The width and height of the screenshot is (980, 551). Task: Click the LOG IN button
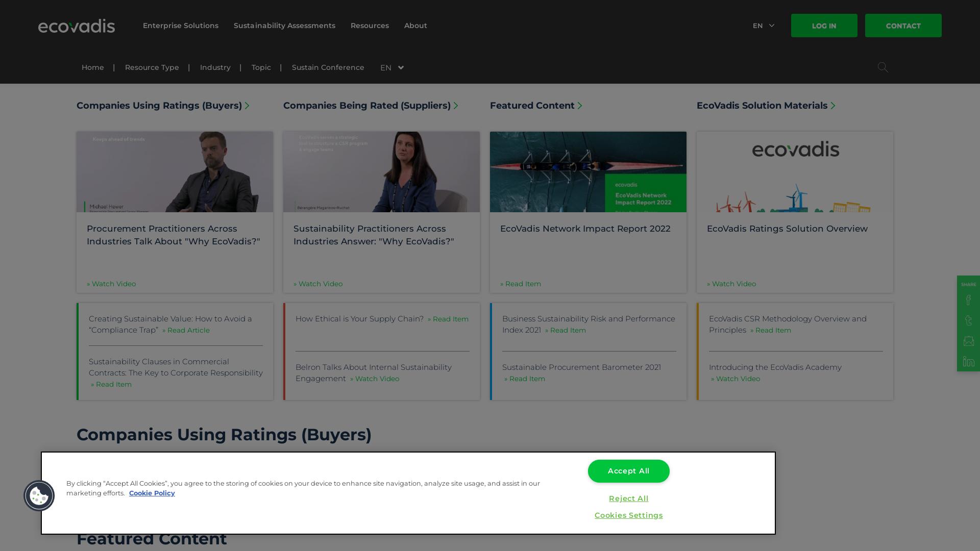824,26
